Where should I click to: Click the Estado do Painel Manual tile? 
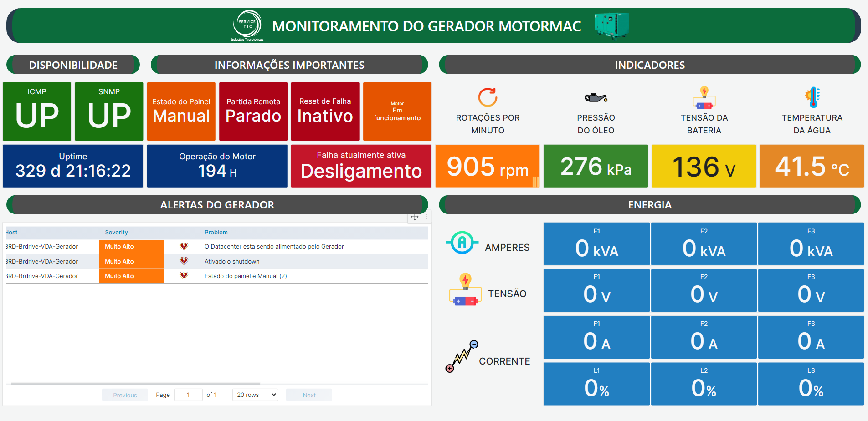pos(181,112)
